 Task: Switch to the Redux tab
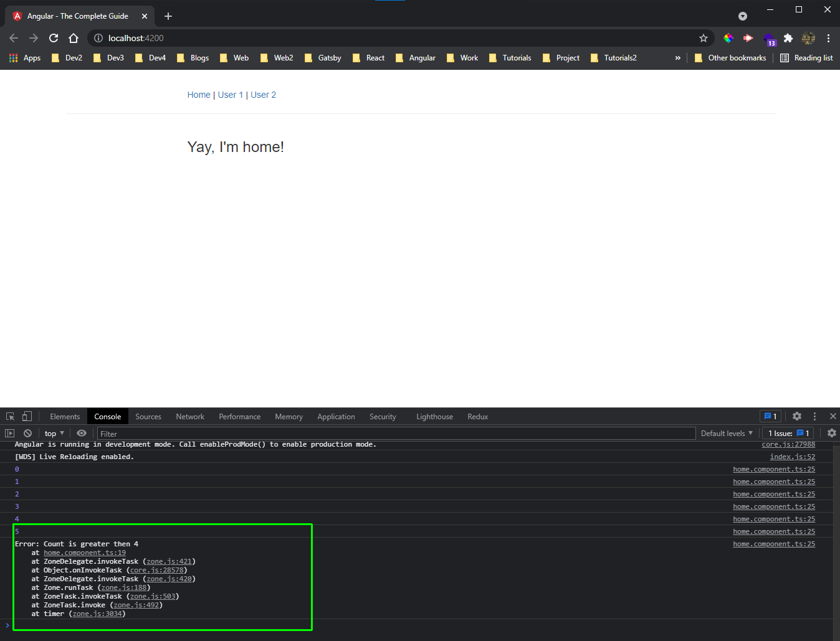point(478,416)
